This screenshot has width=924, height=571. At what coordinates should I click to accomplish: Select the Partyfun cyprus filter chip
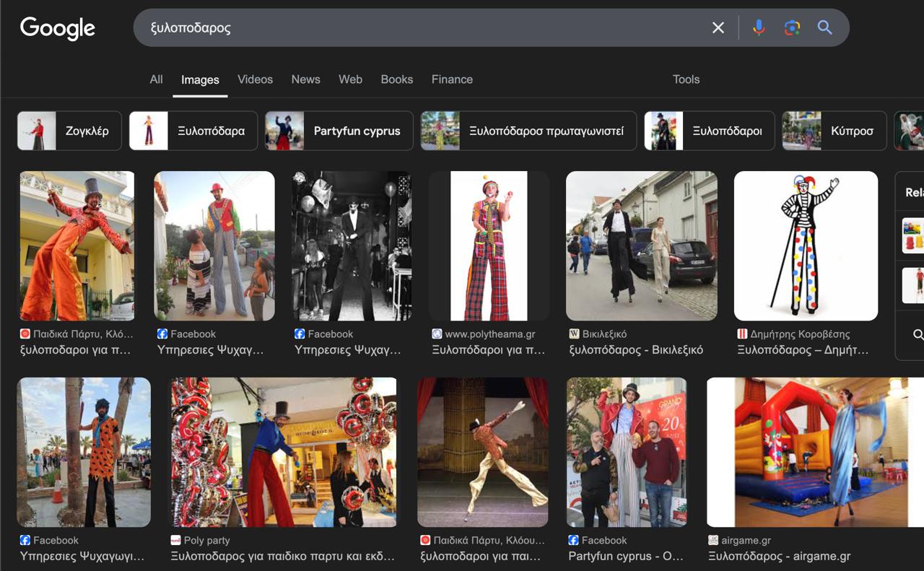[339, 131]
